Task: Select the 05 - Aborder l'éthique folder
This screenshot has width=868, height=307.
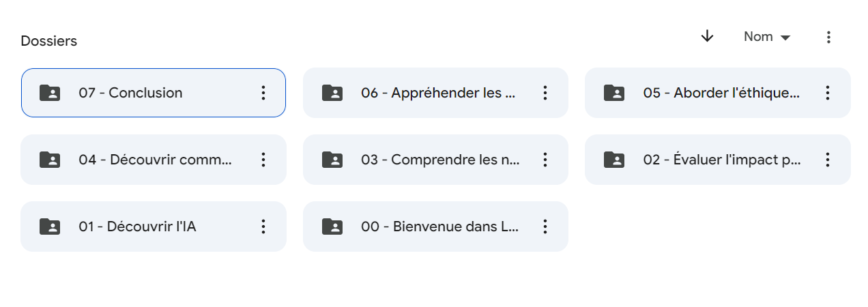Action: 718,93
